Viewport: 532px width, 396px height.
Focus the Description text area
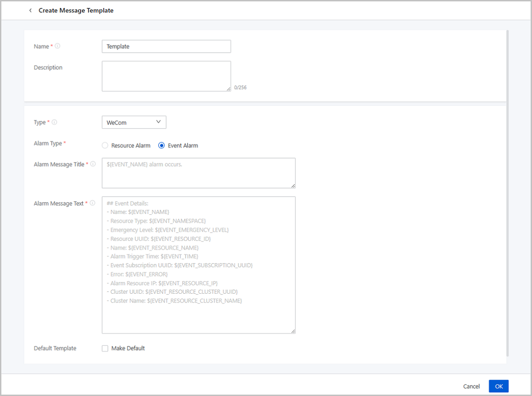166,76
